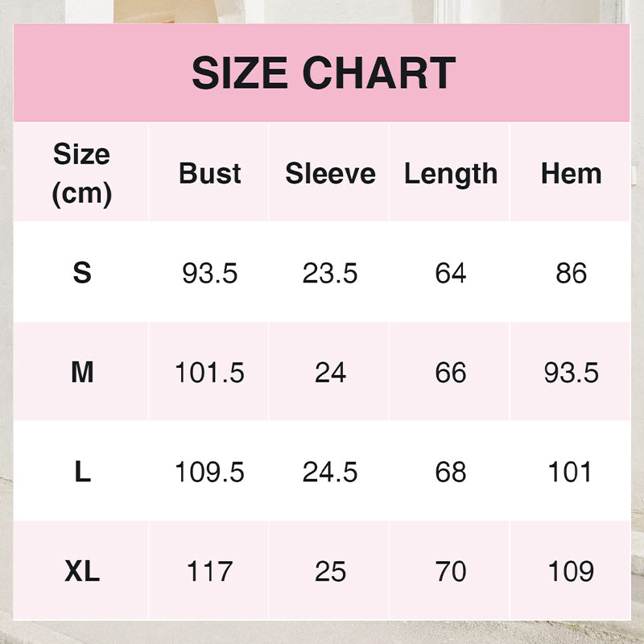Select the M bust value 101.5
Viewport: 644px width, 644px height.
[x=209, y=373]
